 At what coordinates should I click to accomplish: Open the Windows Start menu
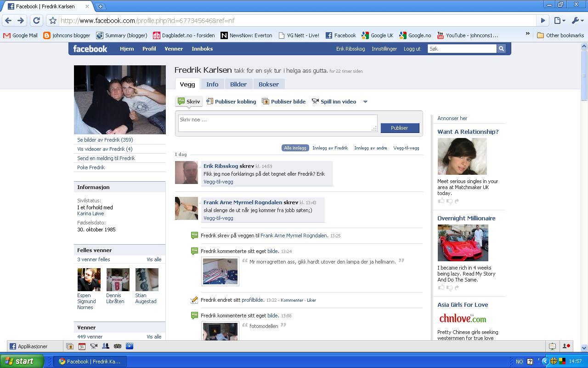point(22,361)
